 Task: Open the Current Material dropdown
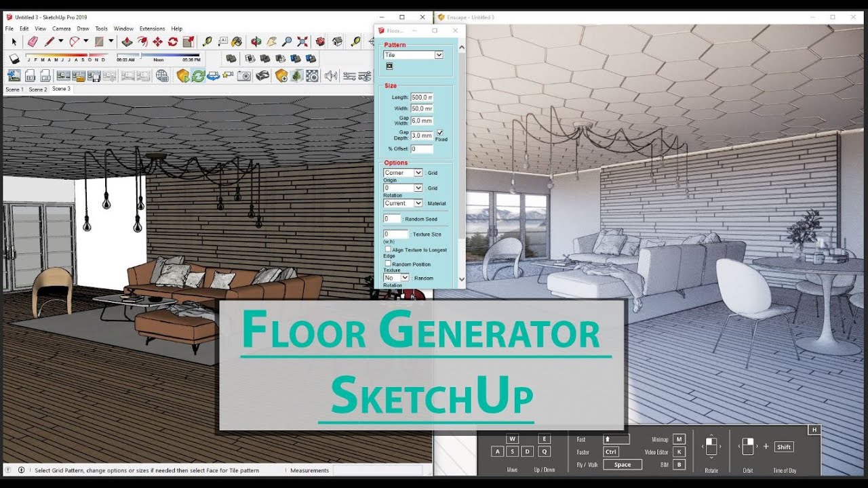tap(403, 203)
